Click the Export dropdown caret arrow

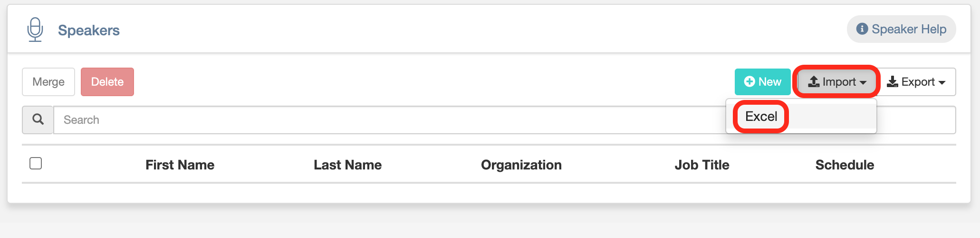pos(942,83)
